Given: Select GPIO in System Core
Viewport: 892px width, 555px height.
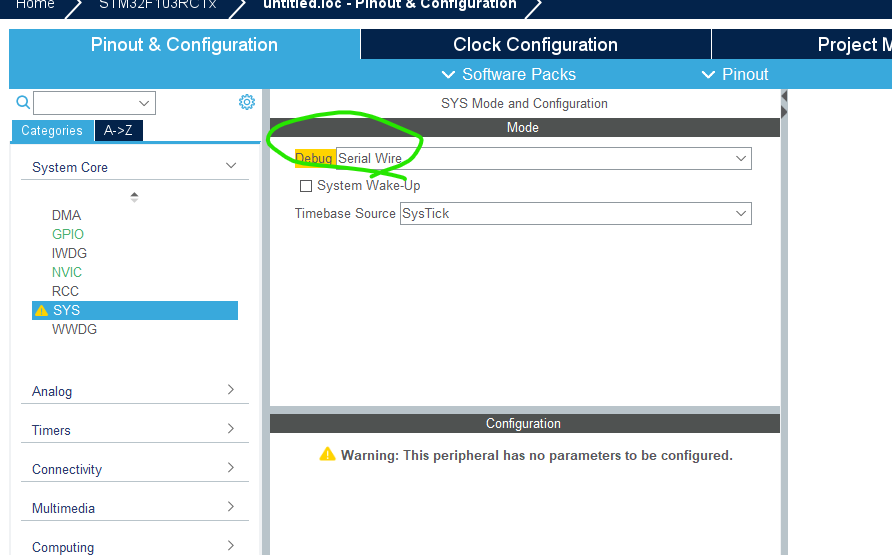Looking at the screenshot, I should click(68, 234).
